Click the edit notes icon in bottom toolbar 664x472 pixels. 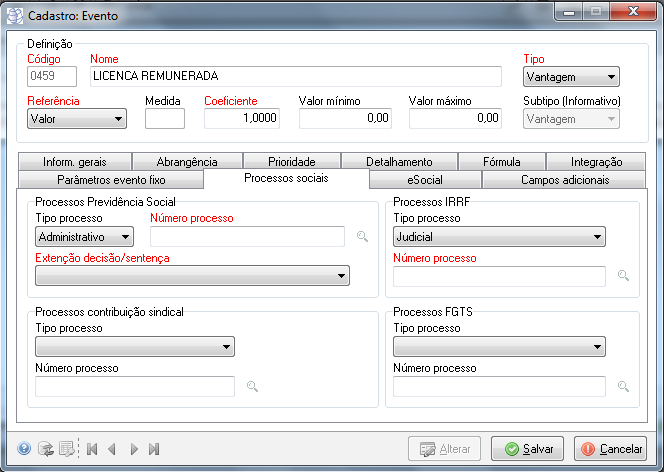65,449
